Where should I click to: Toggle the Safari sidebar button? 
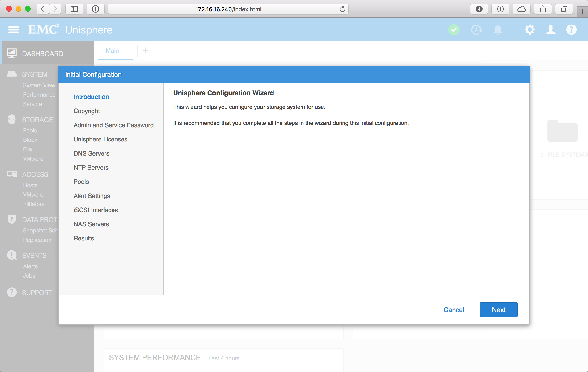point(74,9)
